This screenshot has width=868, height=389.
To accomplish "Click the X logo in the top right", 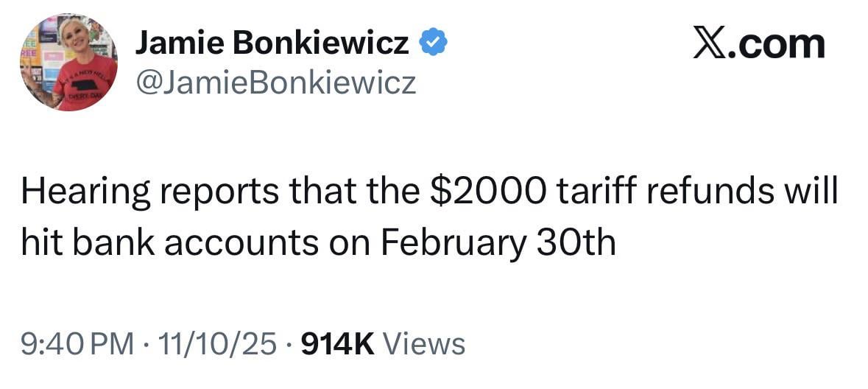I will click(710, 44).
